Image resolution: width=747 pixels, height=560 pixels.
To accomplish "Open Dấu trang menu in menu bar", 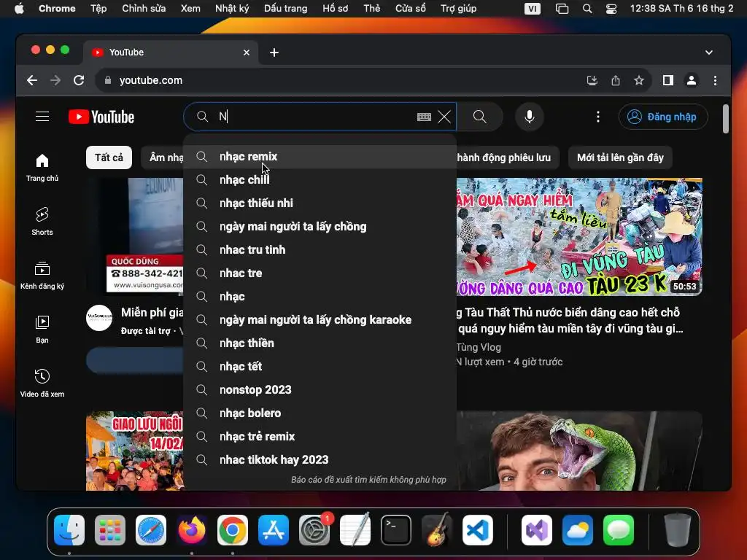I will click(285, 8).
